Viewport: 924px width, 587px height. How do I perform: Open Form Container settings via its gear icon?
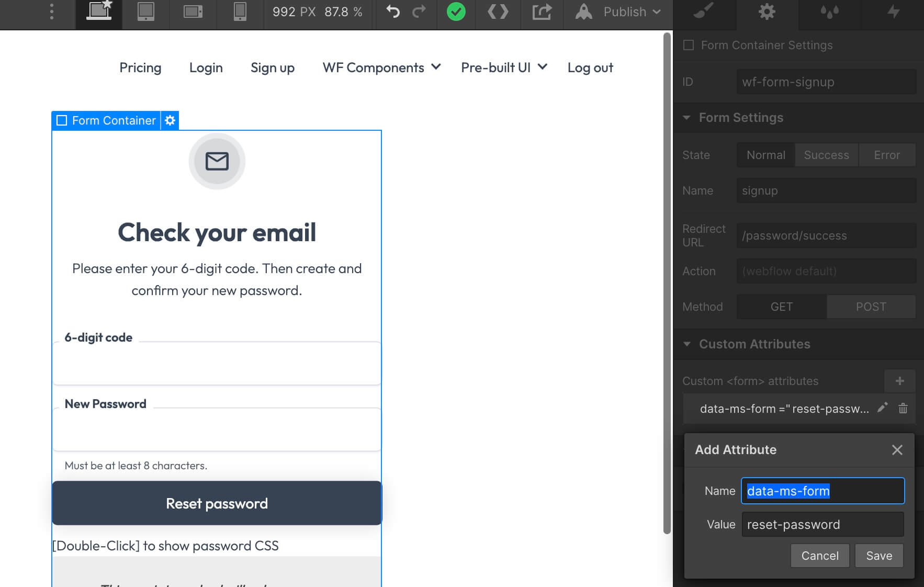click(x=170, y=120)
